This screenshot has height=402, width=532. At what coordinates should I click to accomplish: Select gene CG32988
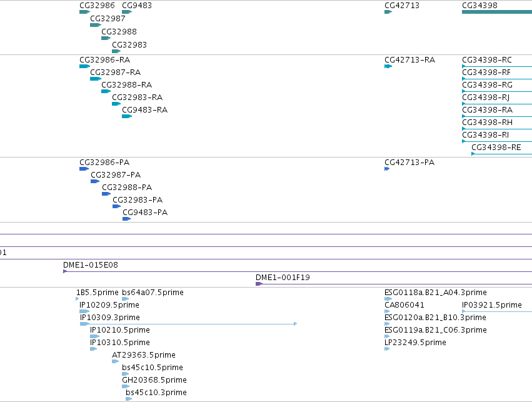pyautogui.click(x=106, y=38)
